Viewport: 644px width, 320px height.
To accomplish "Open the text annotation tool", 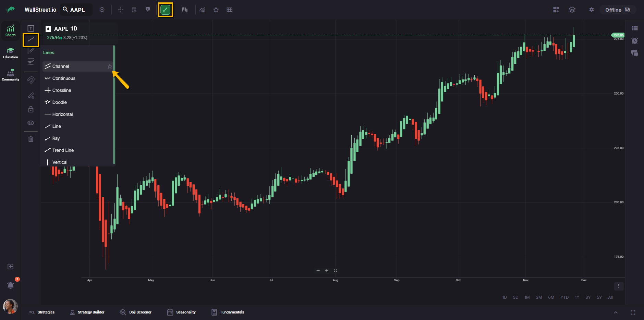I will [x=31, y=28].
